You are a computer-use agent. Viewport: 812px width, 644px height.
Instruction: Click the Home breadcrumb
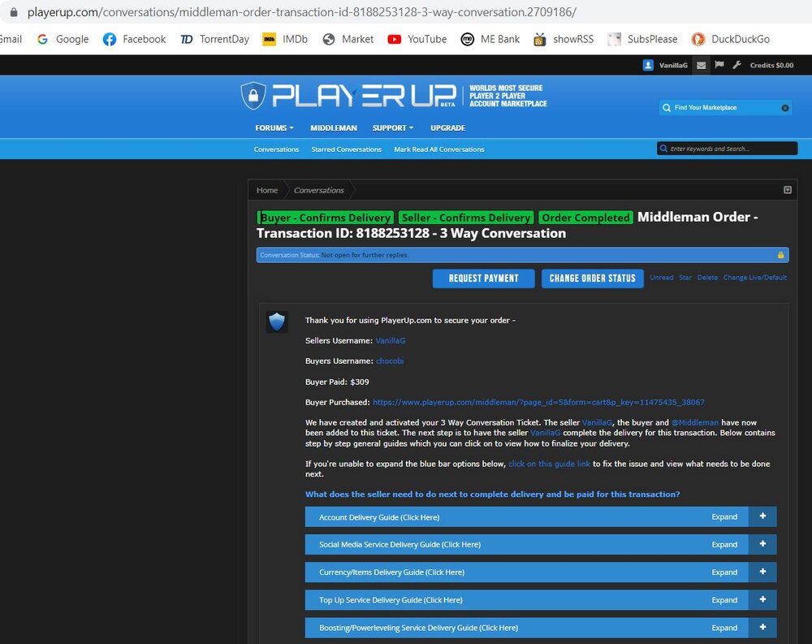(x=267, y=190)
